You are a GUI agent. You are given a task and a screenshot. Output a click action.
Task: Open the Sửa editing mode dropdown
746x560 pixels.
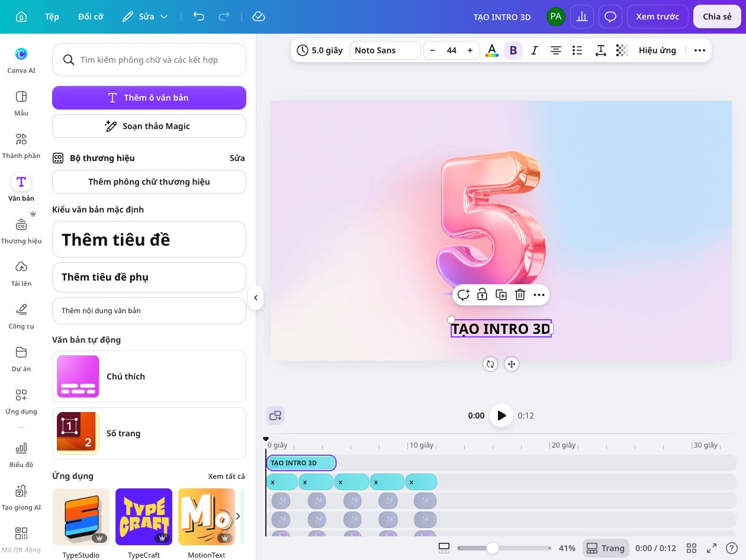(146, 17)
